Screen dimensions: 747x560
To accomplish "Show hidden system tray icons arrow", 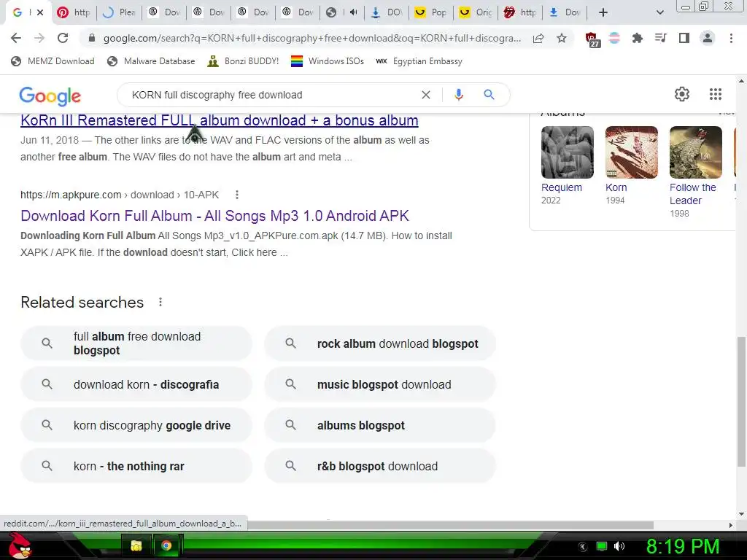I will click(582, 547).
